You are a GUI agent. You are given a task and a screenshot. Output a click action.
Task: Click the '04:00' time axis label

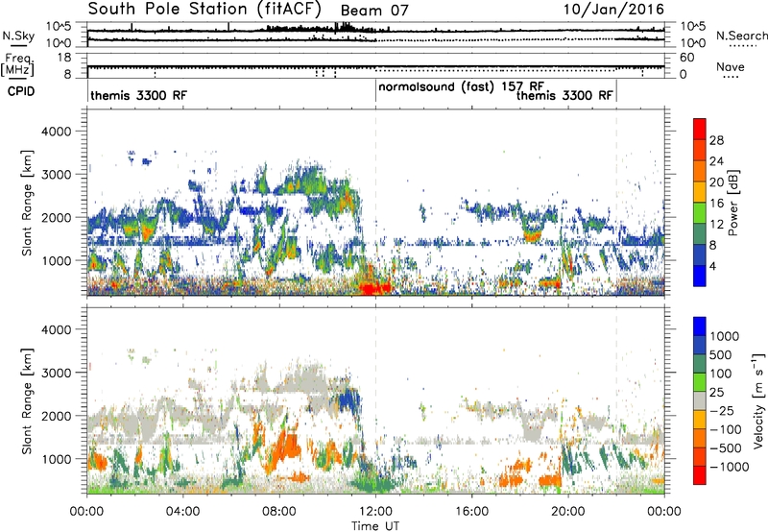point(182,512)
